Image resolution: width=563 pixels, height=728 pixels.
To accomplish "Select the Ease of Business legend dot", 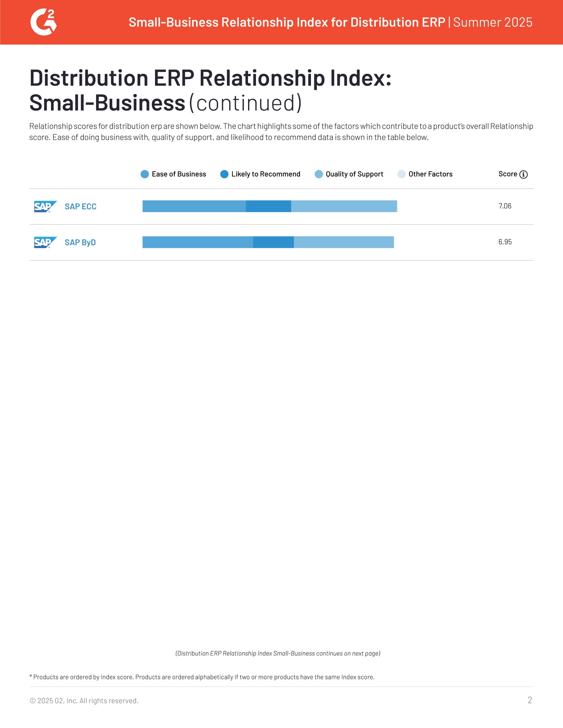I will (x=145, y=174).
